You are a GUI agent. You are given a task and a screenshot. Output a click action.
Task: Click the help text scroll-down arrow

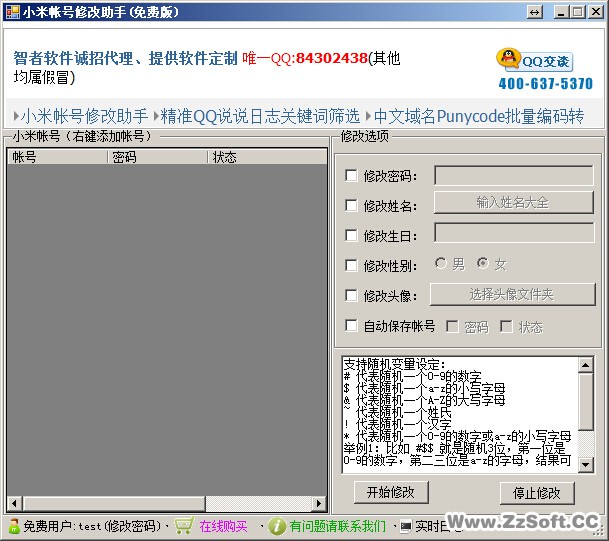[586, 464]
